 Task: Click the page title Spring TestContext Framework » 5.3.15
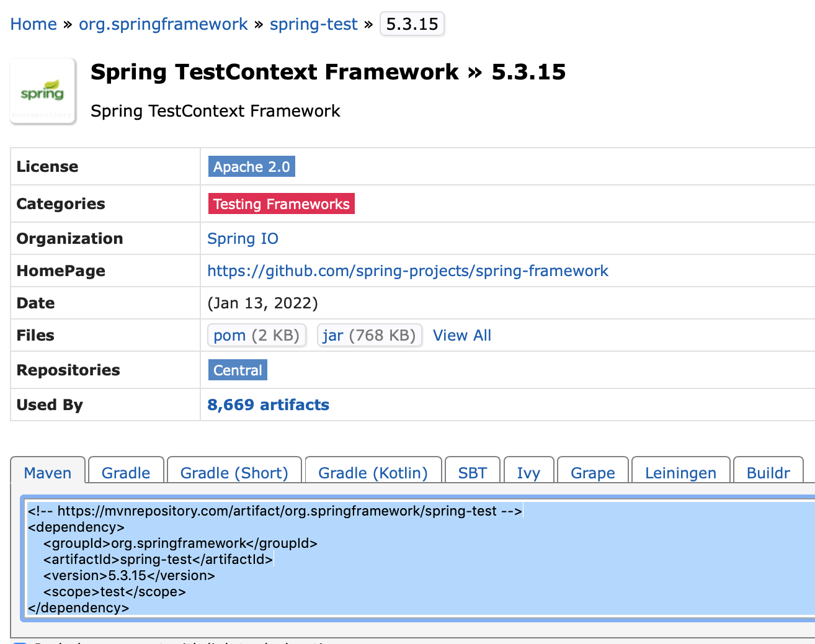point(328,72)
